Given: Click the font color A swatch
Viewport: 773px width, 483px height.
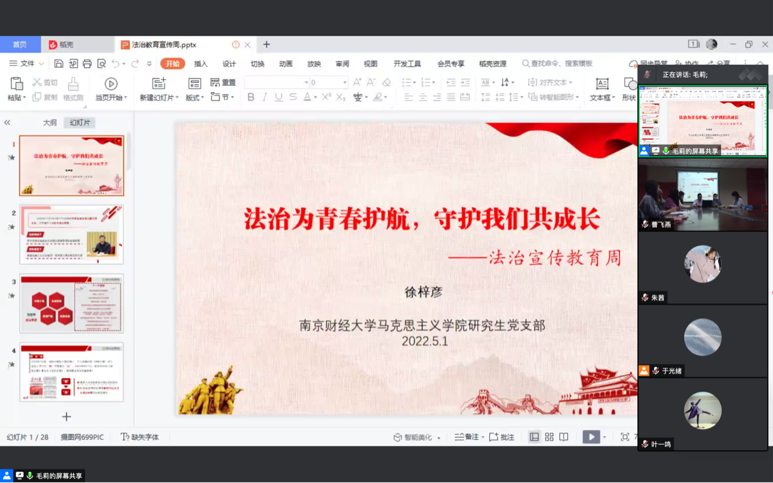Looking at the screenshot, I should click(307, 97).
